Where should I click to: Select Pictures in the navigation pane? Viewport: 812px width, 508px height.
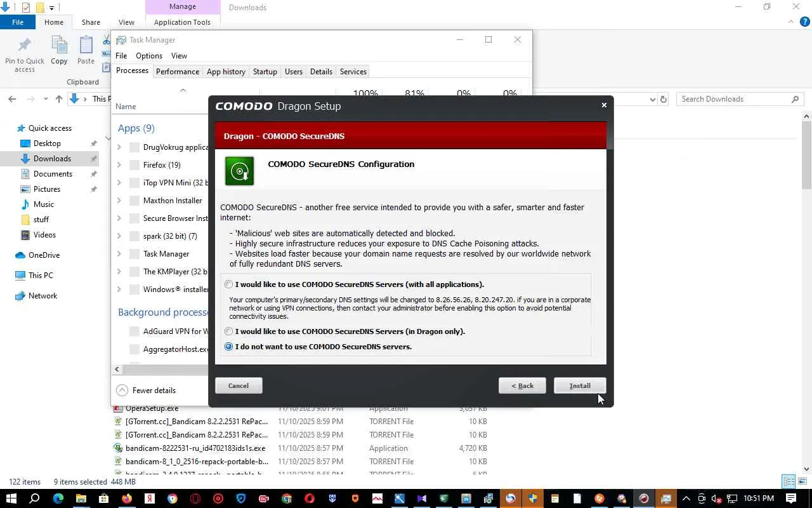point(47,189)
